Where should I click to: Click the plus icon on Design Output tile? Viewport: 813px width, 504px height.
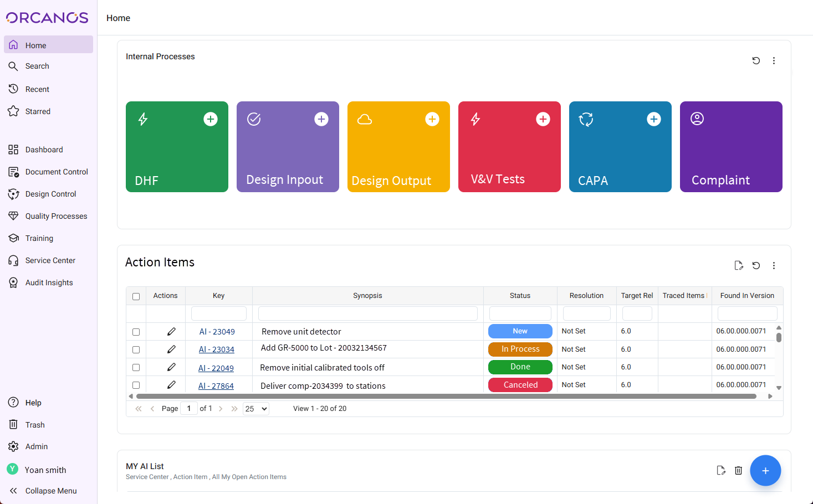point(432,119)
